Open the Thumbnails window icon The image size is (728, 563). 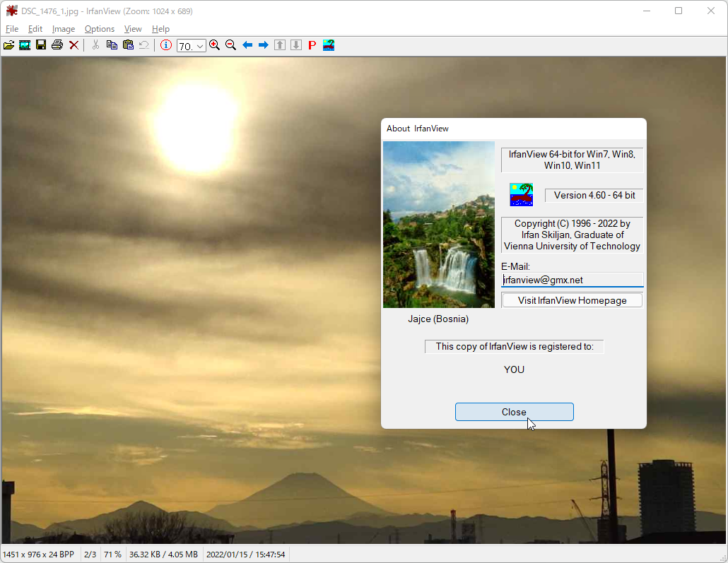click(x=328, y=45)
